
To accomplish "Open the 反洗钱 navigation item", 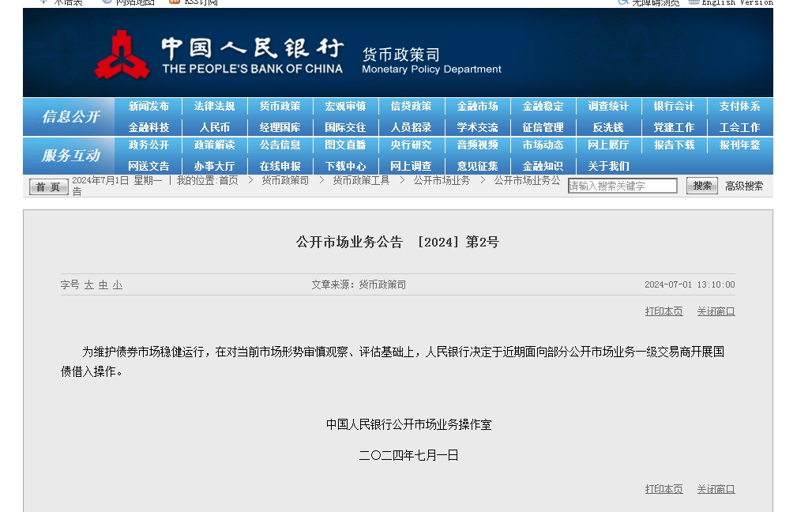I will pos(608,127).
